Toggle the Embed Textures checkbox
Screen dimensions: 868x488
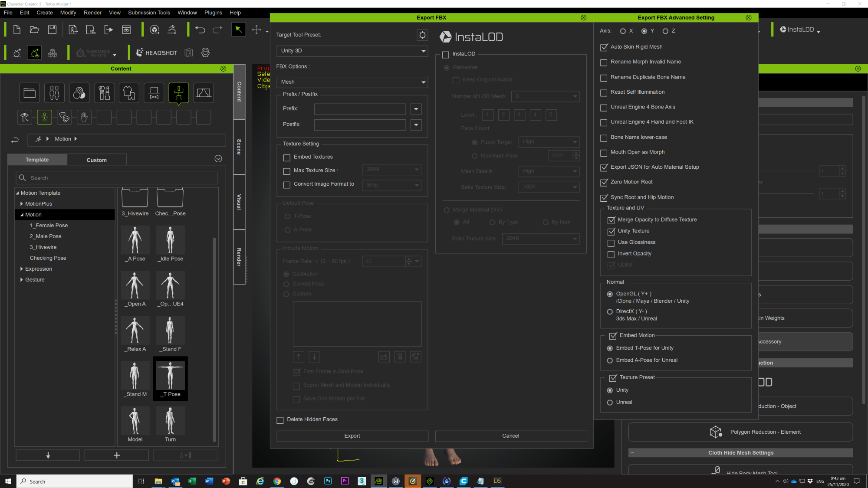tap(287, 157)
